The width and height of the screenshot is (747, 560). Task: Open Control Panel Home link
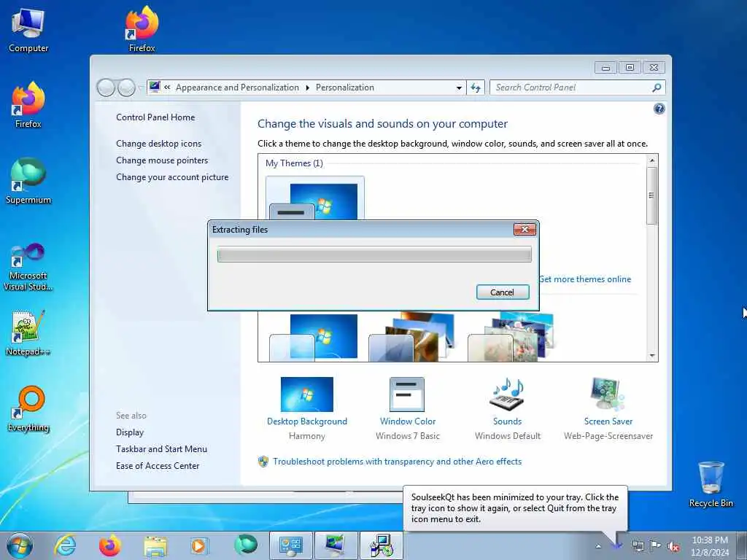(155, 117)
